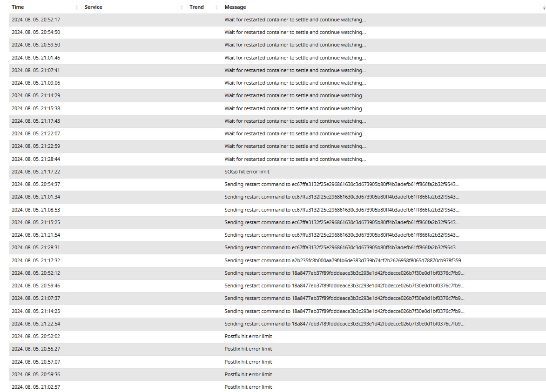546x392 pixels.
Task: Select the Message column header
Action: pyautogui.click(x=235, y=7)
